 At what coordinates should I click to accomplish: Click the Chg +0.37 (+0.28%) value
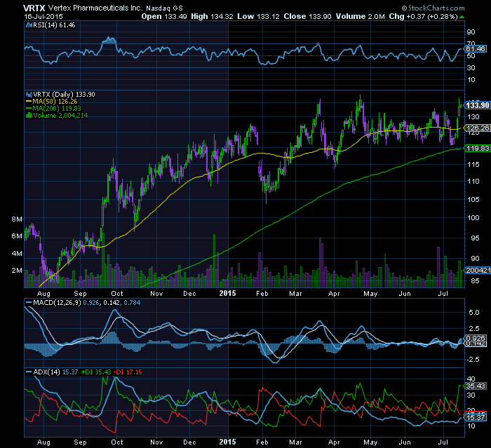coord(424,16)
